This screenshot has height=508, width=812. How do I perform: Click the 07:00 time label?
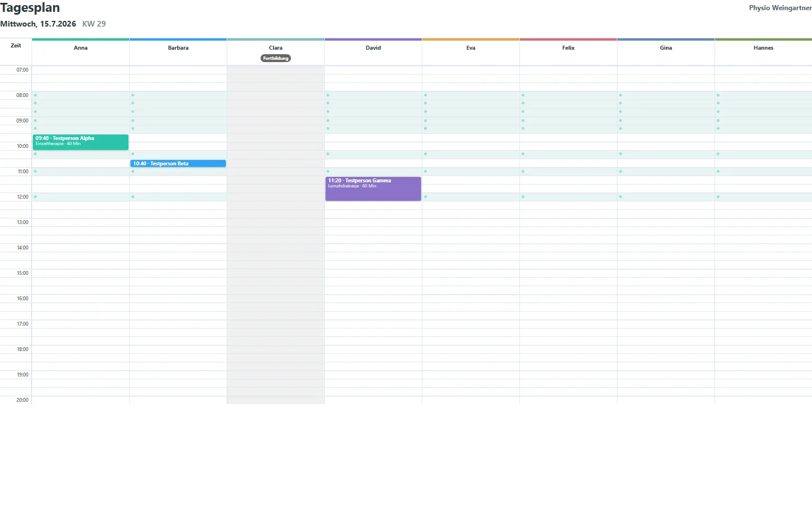point(23,70)
